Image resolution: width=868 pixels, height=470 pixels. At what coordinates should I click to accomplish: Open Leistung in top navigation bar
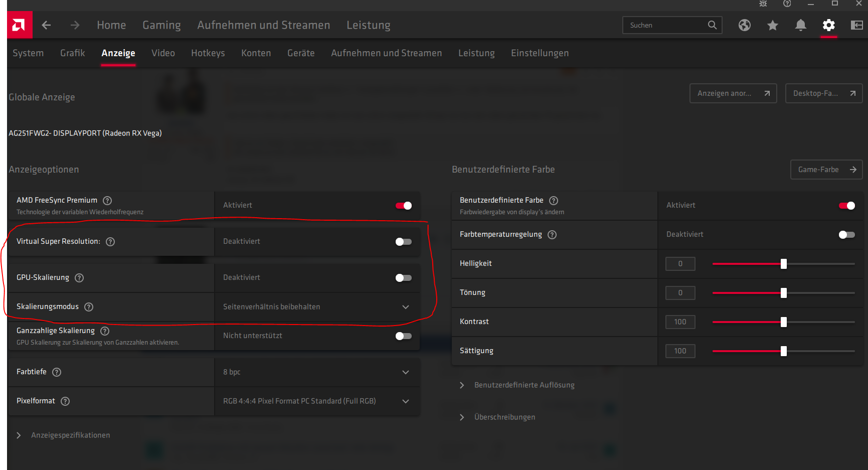pyautogui.click(x=369, y=25)
